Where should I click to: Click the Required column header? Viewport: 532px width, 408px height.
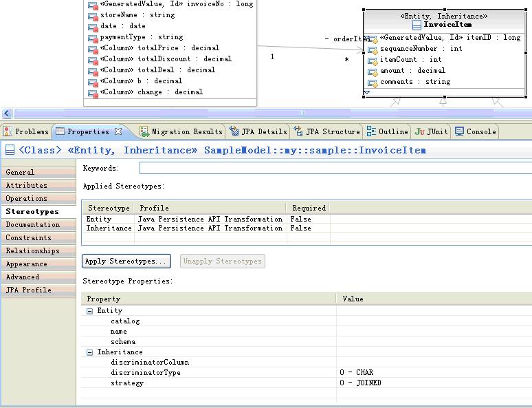click(309, 208)
